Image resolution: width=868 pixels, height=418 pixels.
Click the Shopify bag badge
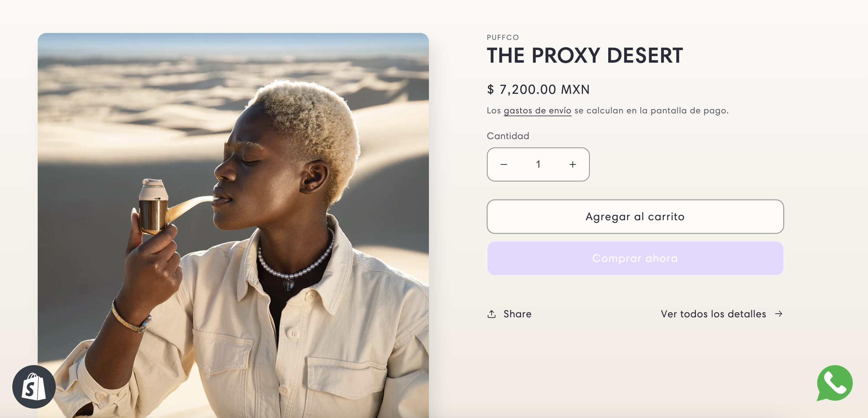point(34,386)
